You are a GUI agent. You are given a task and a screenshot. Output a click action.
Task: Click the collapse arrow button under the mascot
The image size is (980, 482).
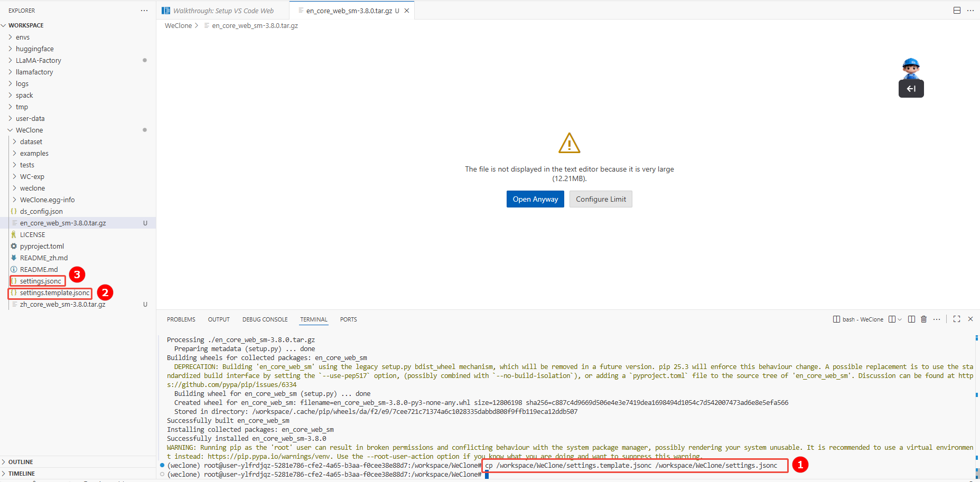coord(911,89)
